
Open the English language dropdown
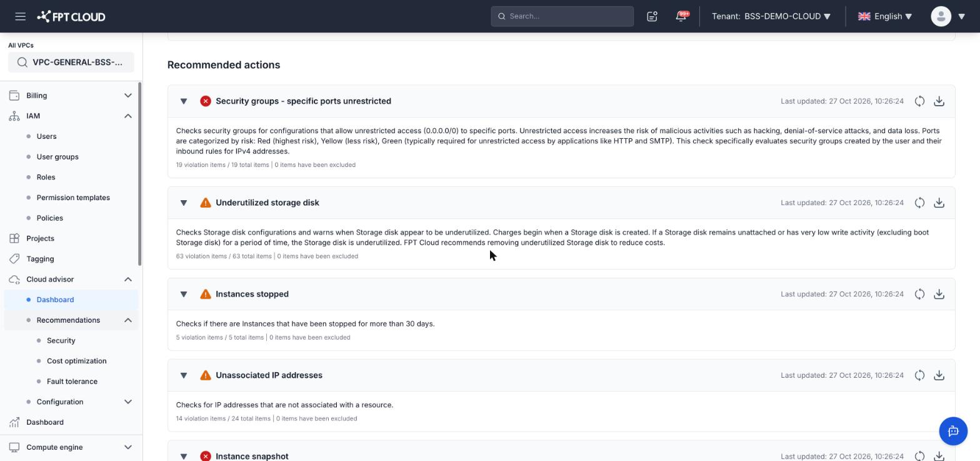coord(885,16)
